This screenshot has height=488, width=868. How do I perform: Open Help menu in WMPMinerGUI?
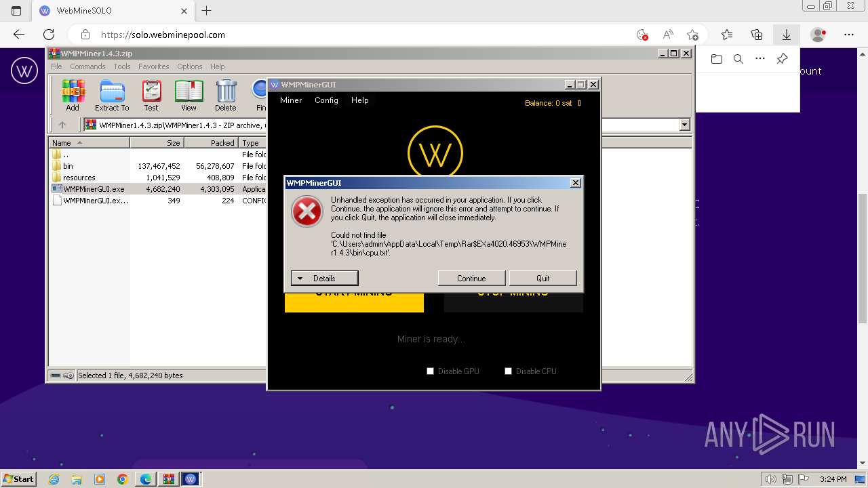pos(360,100)
